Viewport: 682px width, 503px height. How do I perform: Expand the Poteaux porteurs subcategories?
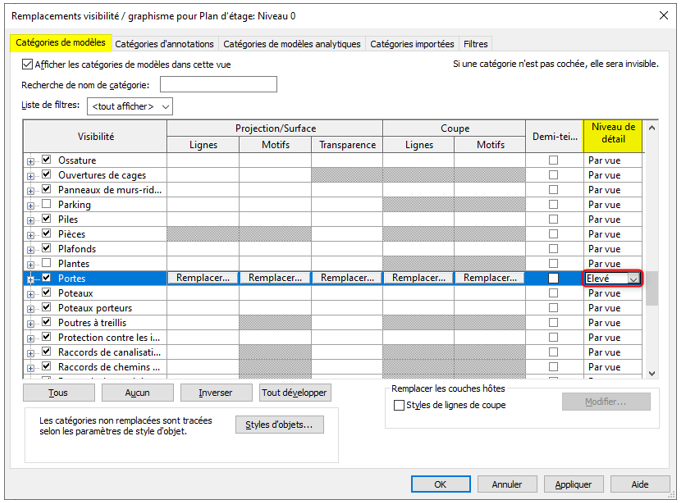click(30, 308)
